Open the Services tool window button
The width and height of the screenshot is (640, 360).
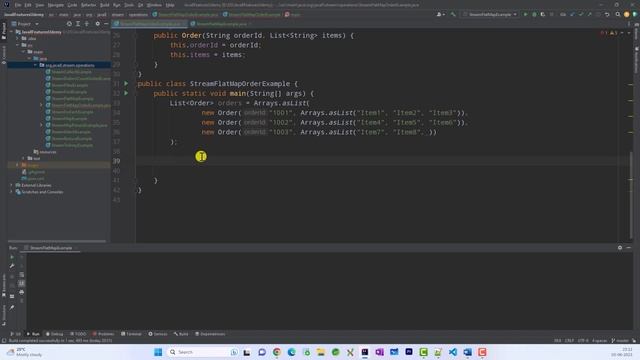point(158,334)
